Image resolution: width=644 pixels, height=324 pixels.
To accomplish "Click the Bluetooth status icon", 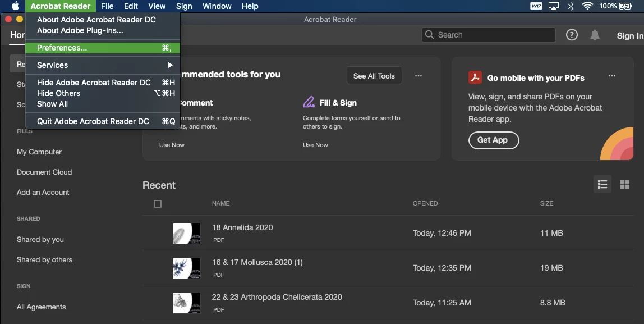I will (571, 6).
